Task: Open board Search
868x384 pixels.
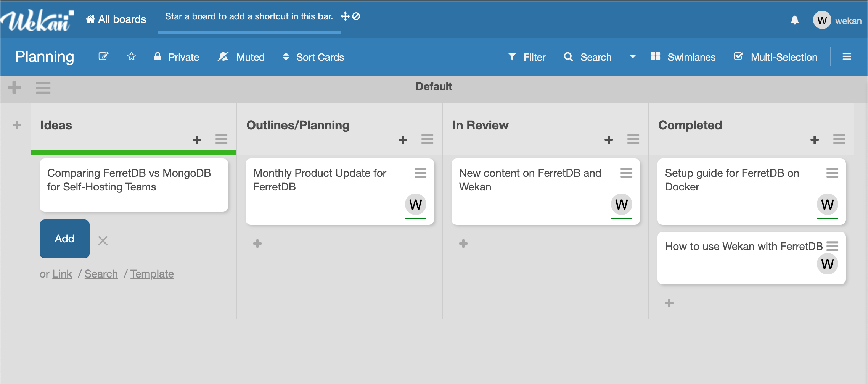Action: tap(587, 57)
